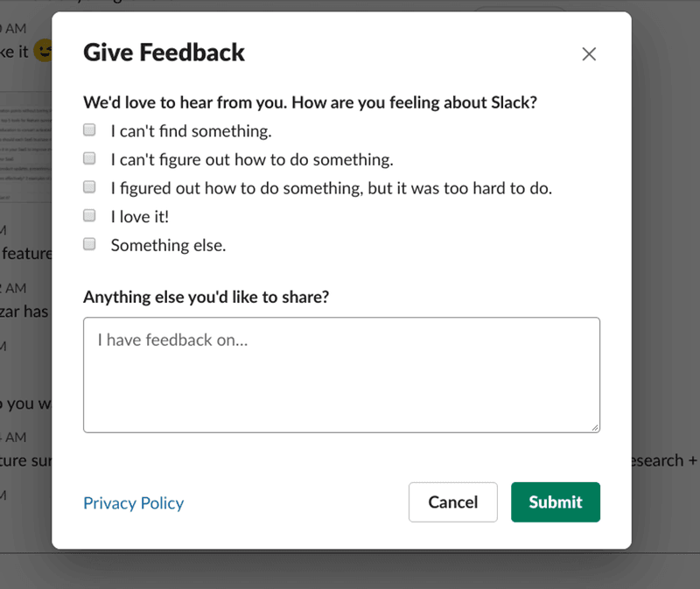
Task: Dismiss the Give Feedback dialog via X
Action: (x=589, y=53)
